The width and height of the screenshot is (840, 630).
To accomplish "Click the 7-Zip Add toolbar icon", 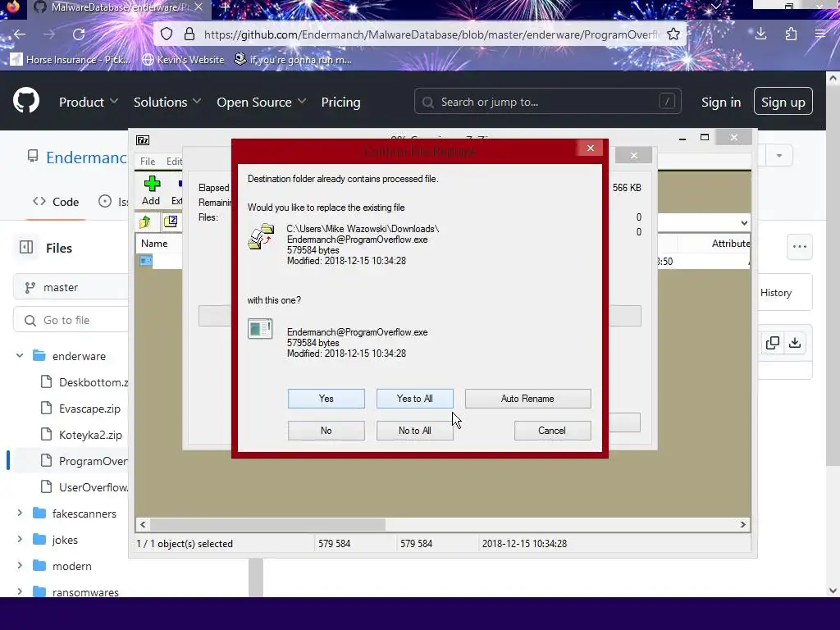I will (x=152, y=190).
